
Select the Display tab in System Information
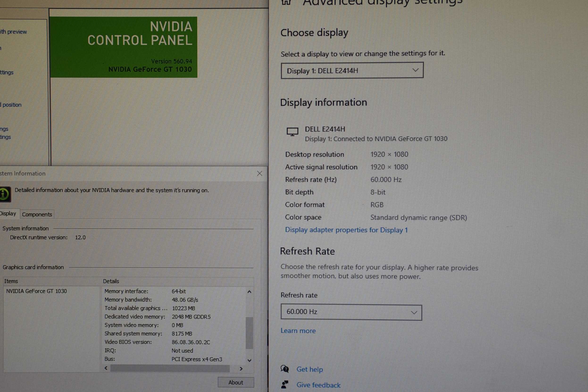(8, 213)
